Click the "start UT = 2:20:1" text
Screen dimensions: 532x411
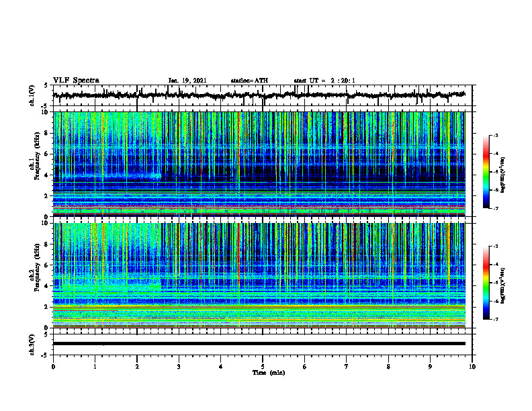click(324, 81)
